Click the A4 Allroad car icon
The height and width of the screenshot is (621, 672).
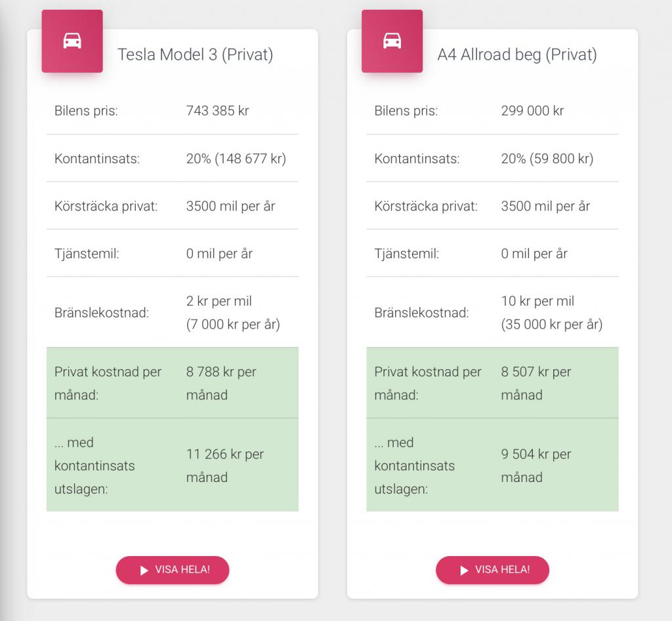pyautogui.click(x=392, y=41)
